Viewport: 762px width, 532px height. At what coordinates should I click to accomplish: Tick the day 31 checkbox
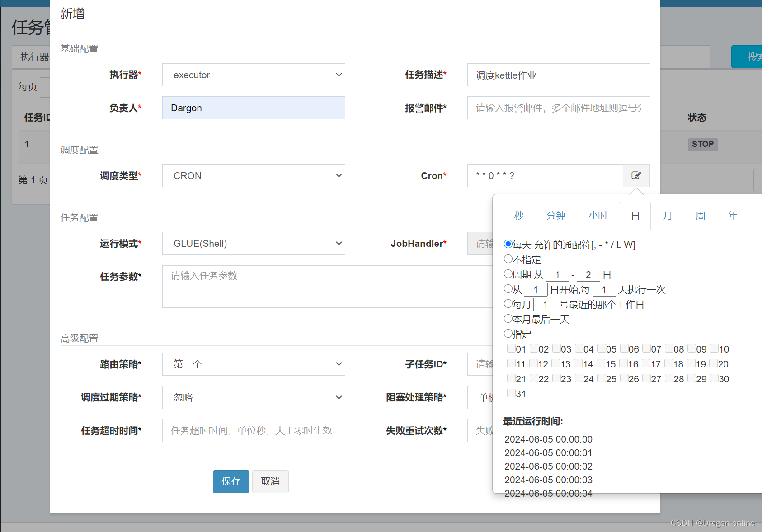[511, 393]
